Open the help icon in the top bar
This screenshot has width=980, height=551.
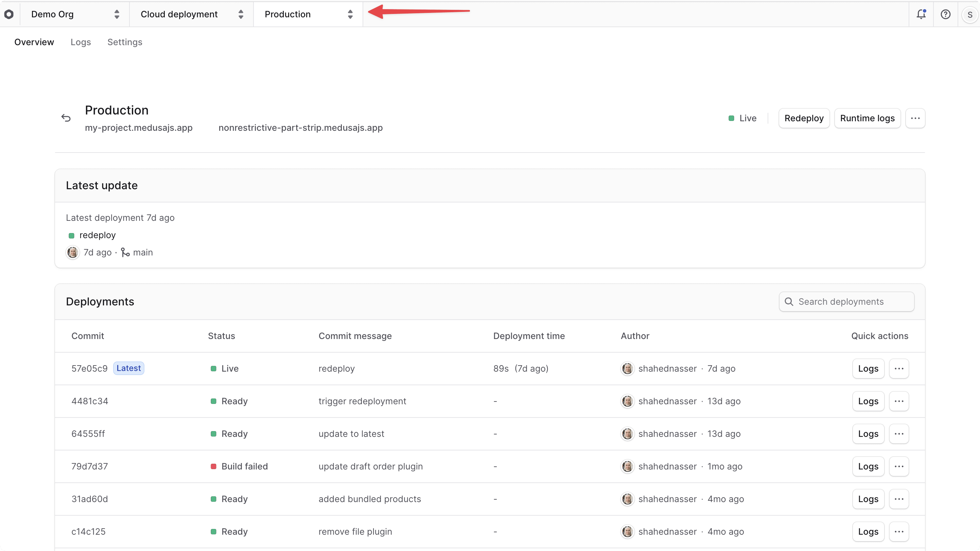pos(946,14)
